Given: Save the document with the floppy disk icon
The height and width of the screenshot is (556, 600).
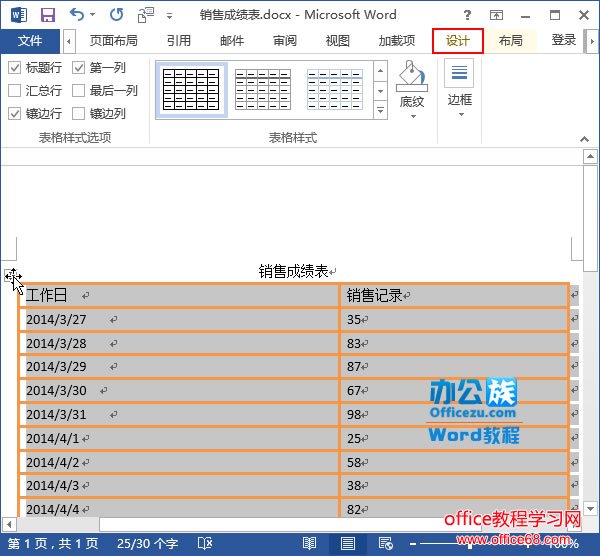Looking at the screenshot, I should pos(48,15).
